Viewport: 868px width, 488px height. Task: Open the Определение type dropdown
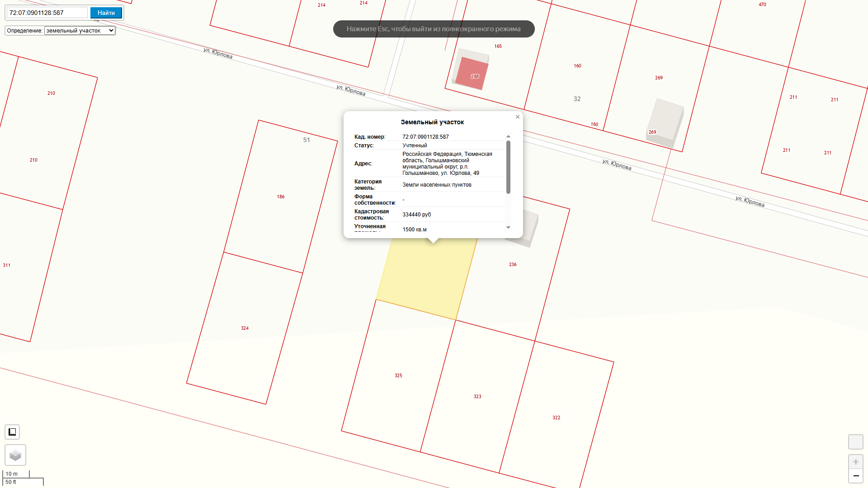click(x=80, y=31)
